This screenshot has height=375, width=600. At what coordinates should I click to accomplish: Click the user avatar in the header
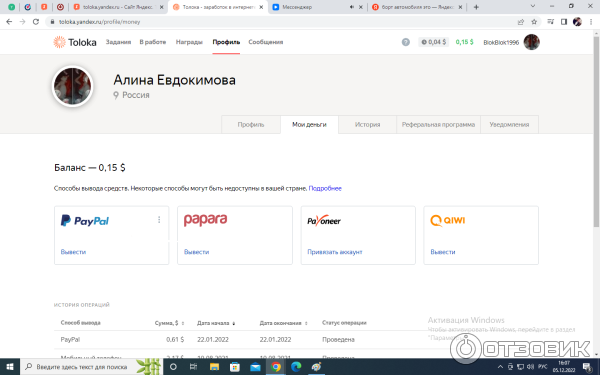pyautogui.click(x=532, y=42)
